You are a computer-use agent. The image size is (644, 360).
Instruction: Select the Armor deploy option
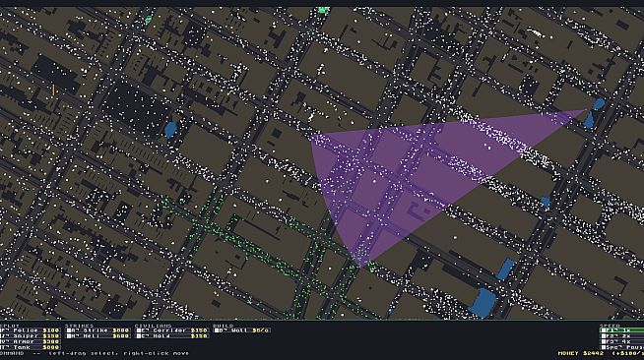tap(30, 342)
